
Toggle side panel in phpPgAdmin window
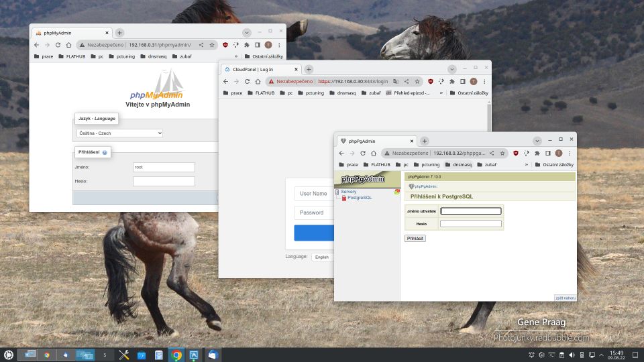547,153
